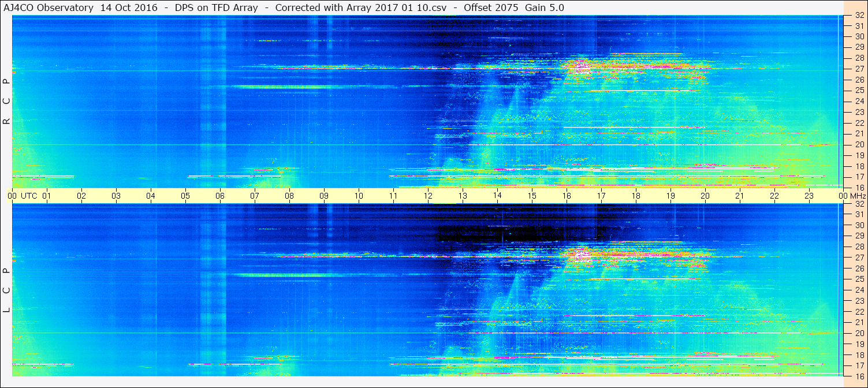Click the 16 MHz tick of LCP panel

pos(859,376)
